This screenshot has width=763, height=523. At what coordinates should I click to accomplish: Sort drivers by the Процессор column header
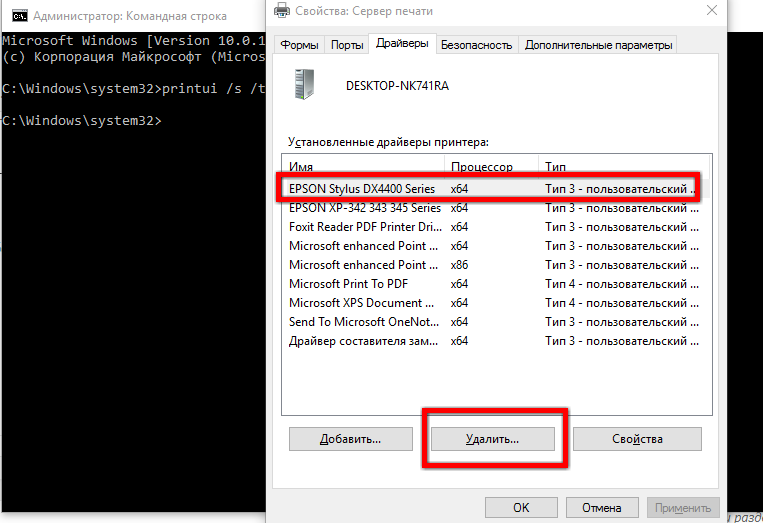[491, 166]
